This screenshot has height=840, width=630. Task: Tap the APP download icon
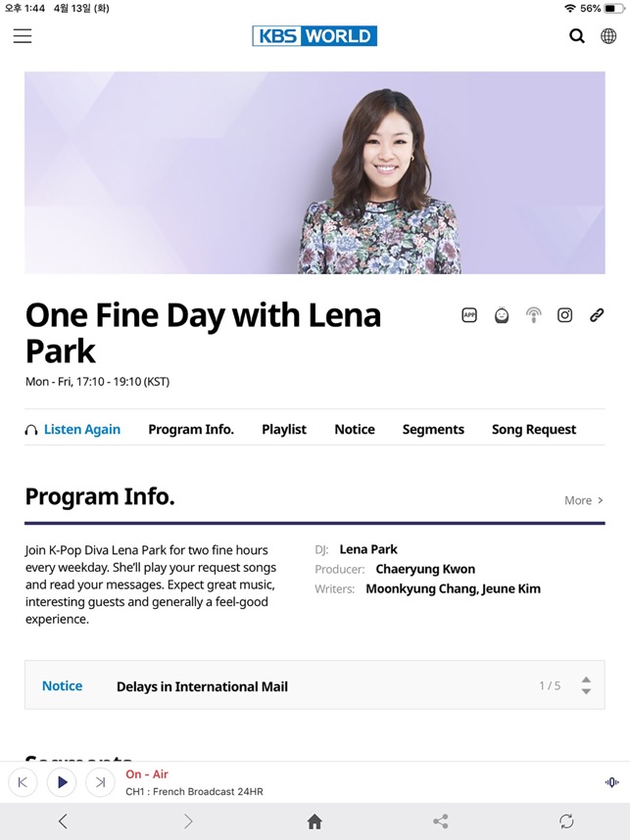point(469,315)
